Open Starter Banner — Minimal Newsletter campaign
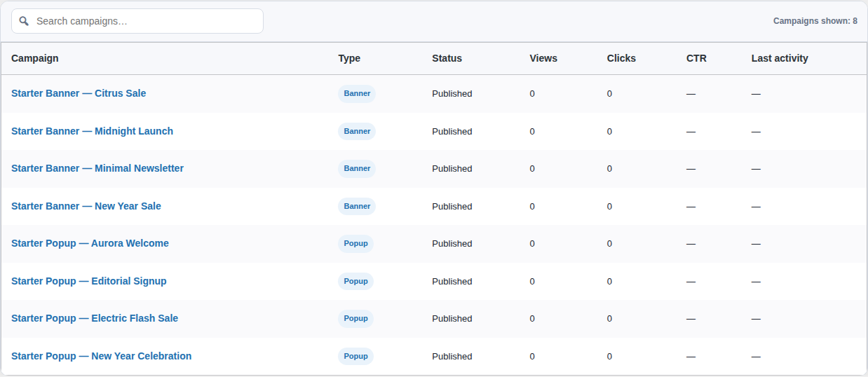The height and width of the screenshot is (377, 868). pos(97,168)
